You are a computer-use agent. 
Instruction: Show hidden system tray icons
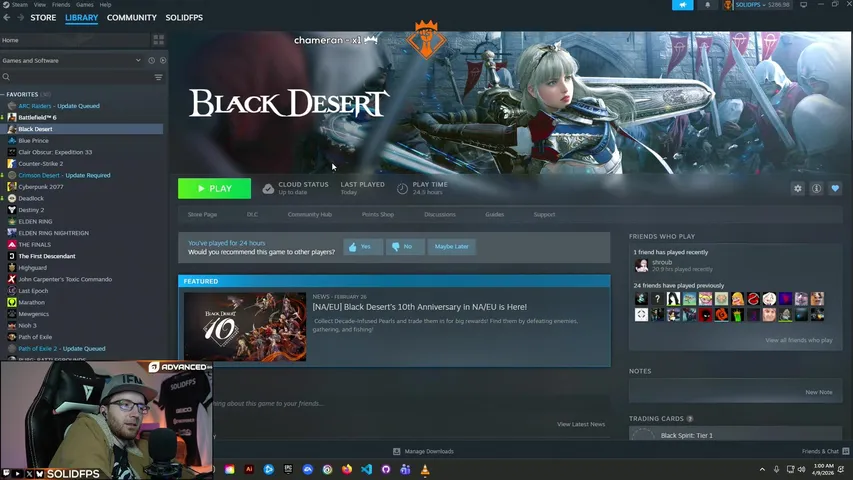(x=762, y=469)
